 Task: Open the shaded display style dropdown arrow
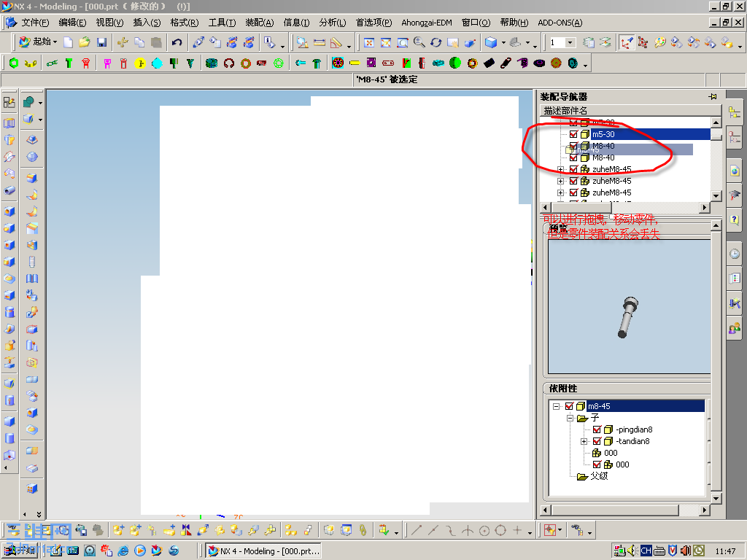point(503,42)
